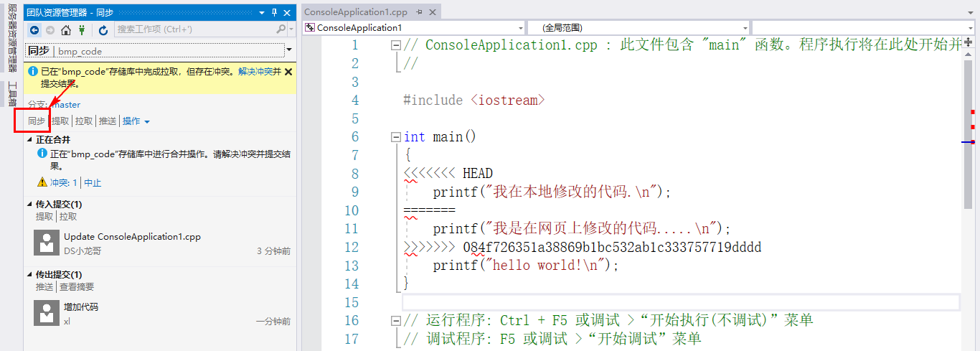Click the xl commit author avatar
Image resolution: width=980 pixels, height=351 pixels.
[x=47, y=314]
